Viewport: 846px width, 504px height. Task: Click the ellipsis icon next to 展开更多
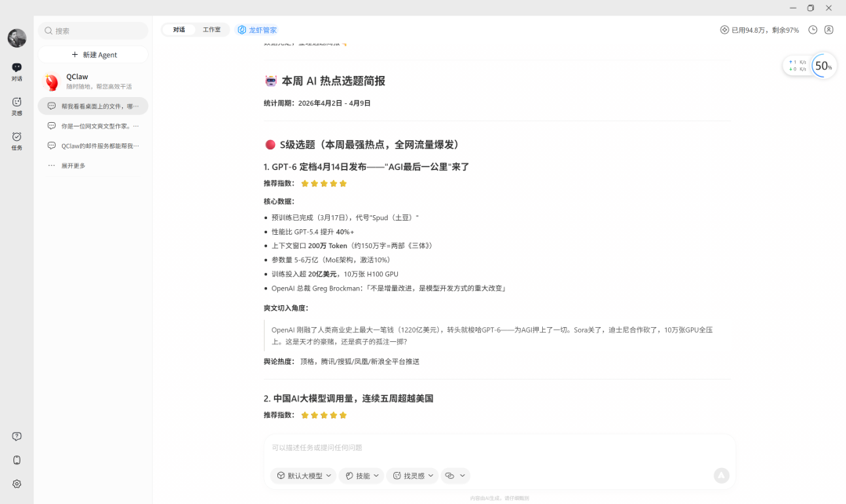click(x=51, y=165)
